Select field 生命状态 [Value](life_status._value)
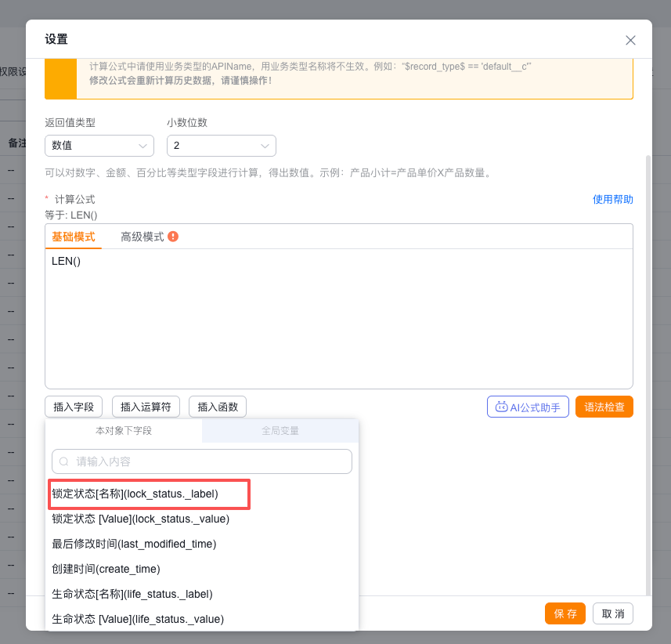Viewport: 671px width, 644px height. click(202, 619)
